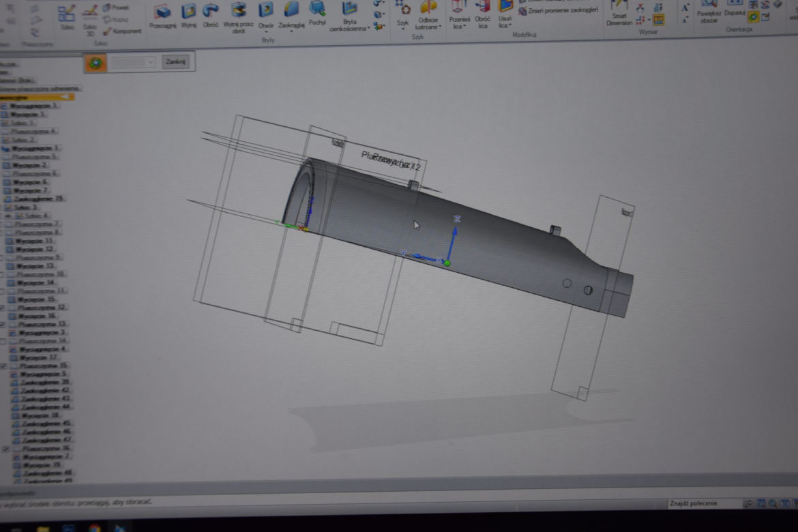
Task: Click the Zamknij button
Action: pos(175,62)
